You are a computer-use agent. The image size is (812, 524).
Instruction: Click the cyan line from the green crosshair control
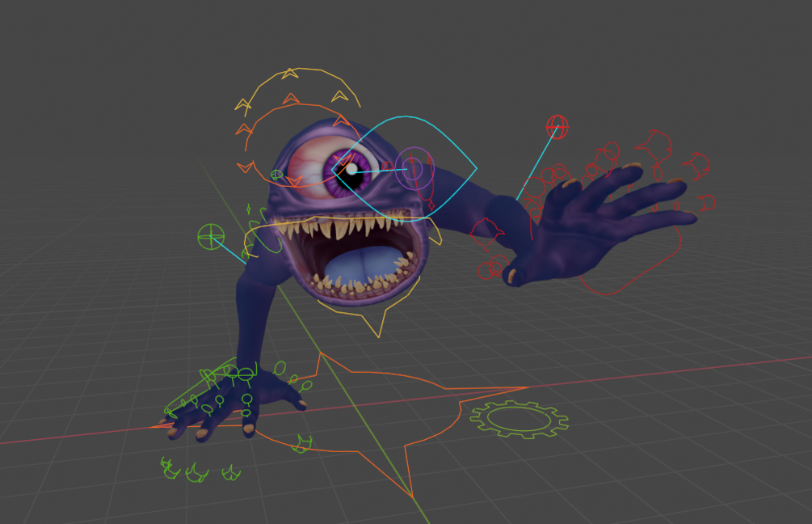click(x=229, y=251)
